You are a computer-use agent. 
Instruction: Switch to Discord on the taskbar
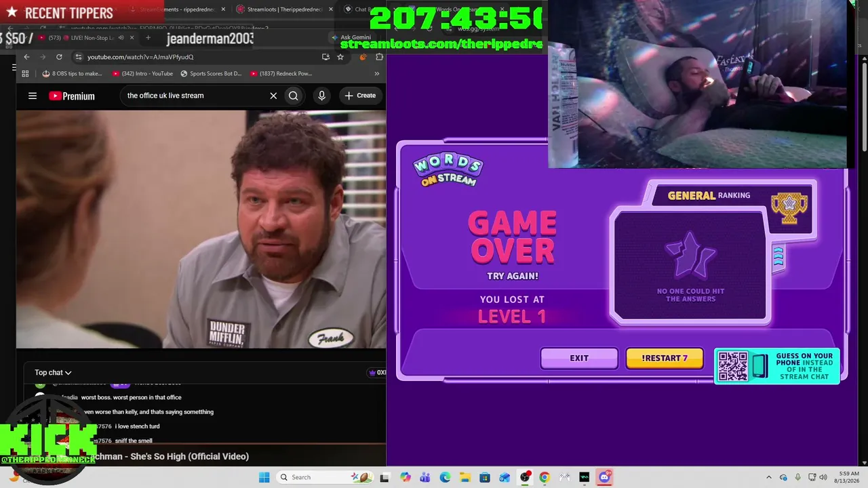point(604,477)
